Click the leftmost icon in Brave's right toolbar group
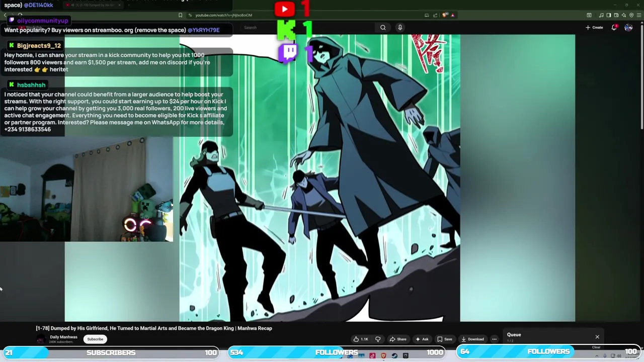 589,15
